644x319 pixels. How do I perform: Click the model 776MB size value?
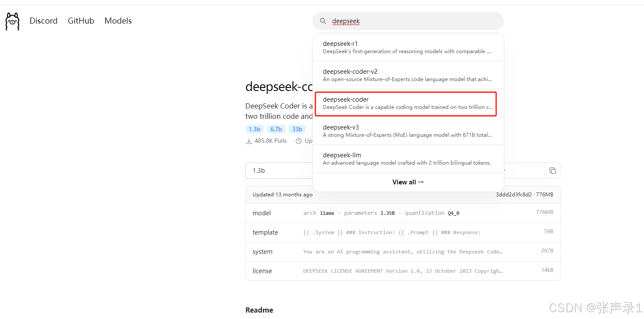pos(545,213)
